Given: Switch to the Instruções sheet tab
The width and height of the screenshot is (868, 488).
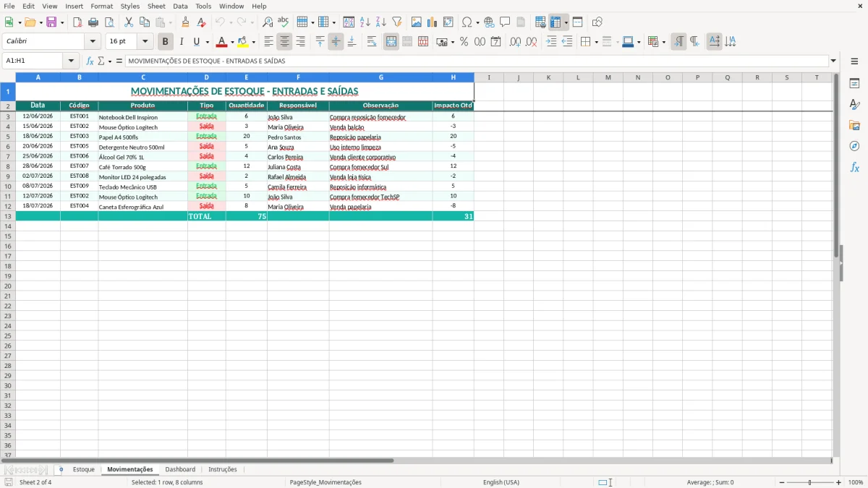Looking at the screenshot, I should [x=223, y=469].
